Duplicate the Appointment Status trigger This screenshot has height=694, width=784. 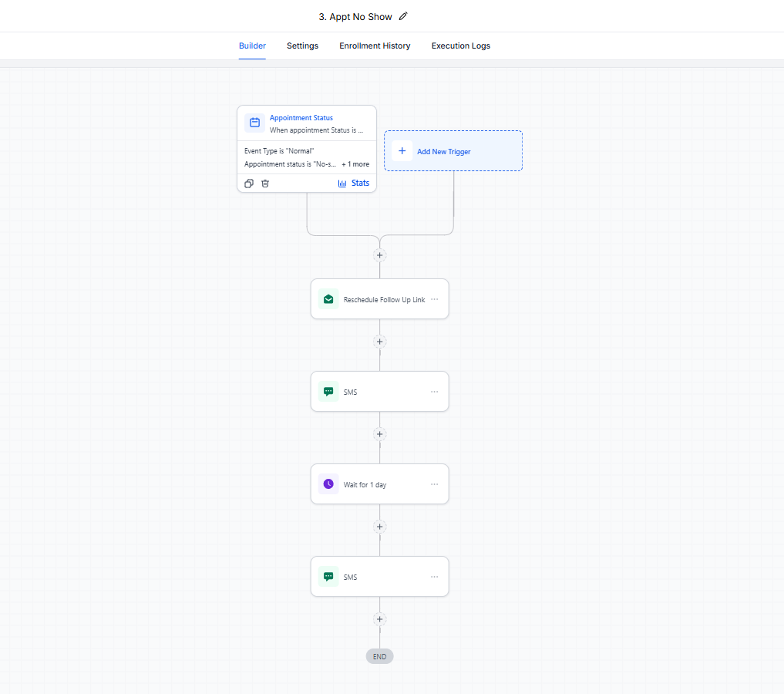[248, 184]
